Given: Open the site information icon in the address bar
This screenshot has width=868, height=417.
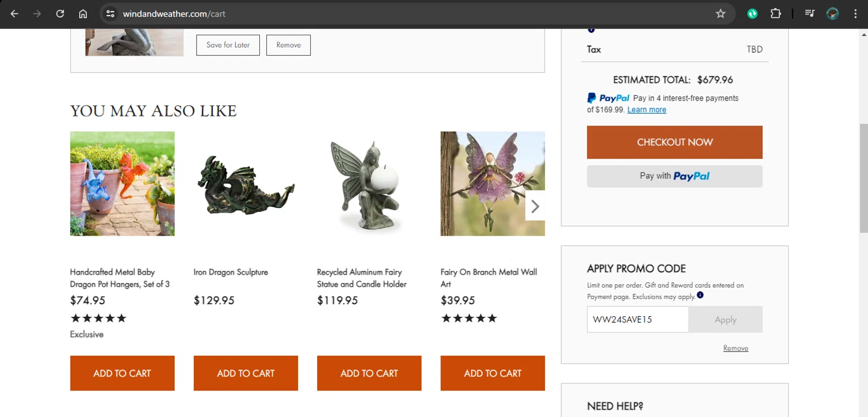Looking at the screenshot, I should (x=111, y=14).
